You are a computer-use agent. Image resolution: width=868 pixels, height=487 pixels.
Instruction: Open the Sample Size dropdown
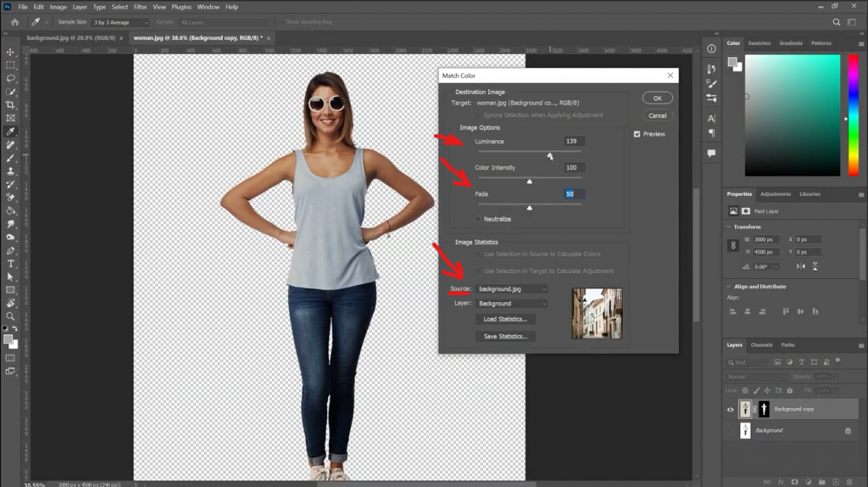pyautogui.click(x=120, y=22)
